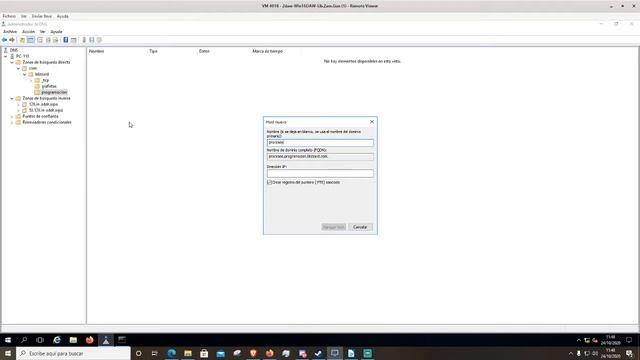Open Internet Explorer in the inner taskbar
640x360 pixels.
[x=57, y=340]
